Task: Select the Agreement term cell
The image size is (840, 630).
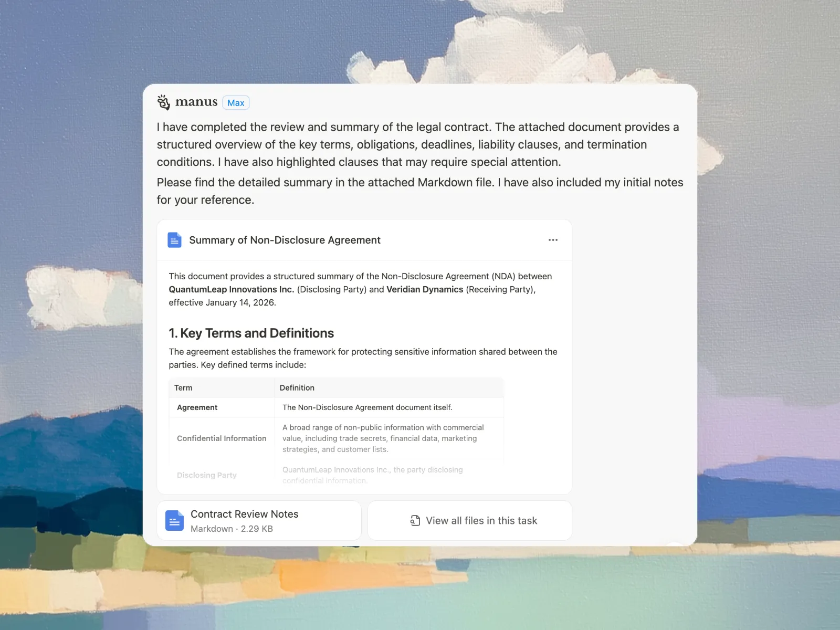Action: coord(197,407)
